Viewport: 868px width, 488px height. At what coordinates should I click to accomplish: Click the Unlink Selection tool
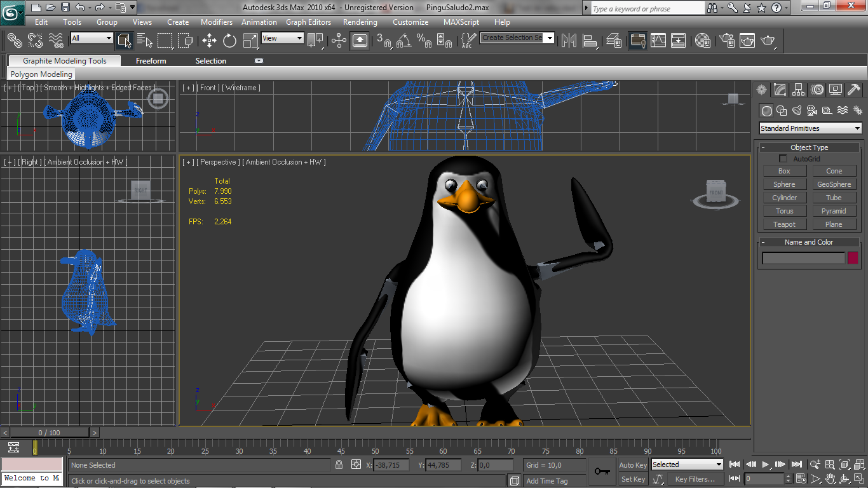tap(35, 41)
